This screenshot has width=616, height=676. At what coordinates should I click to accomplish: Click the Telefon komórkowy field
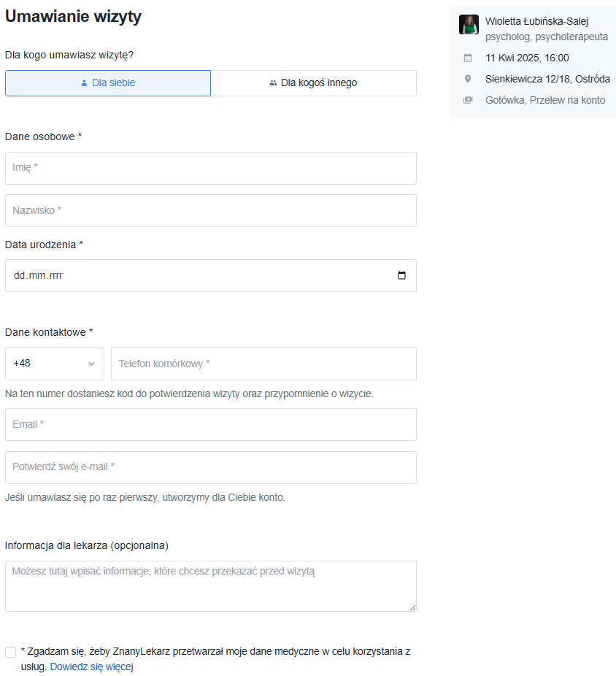click(x=263, y=364)
